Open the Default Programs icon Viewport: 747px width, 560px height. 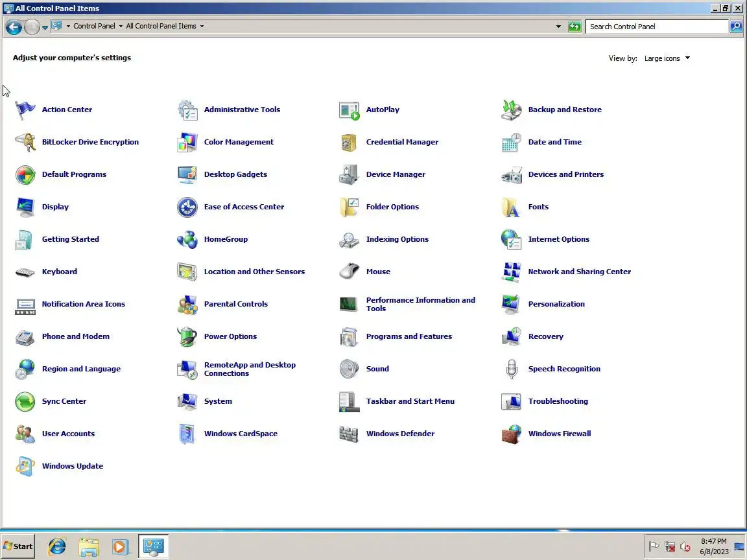(25, 175)
